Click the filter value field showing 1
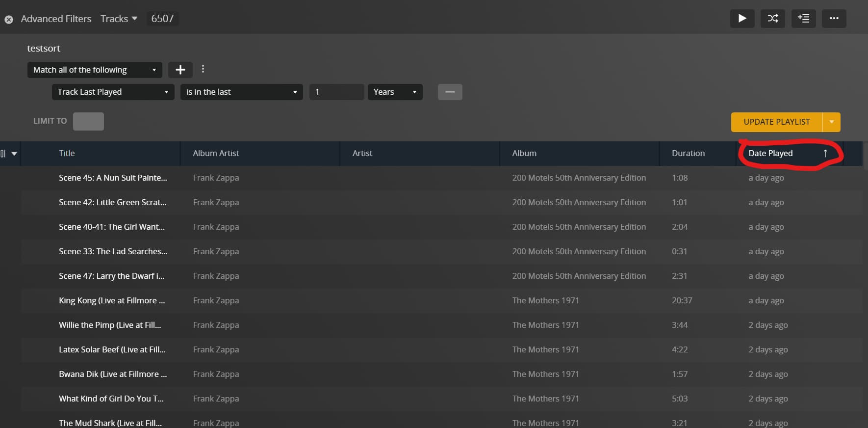Viewport: 868px width, 428px height. 336,92
